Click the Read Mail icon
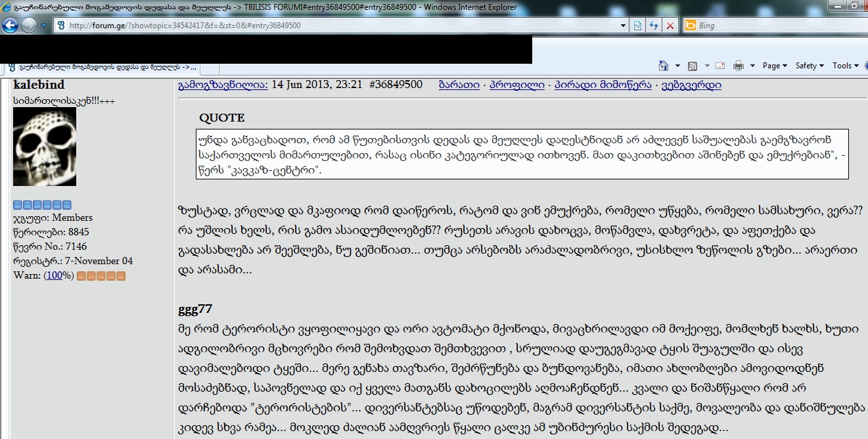This screenshot has width=868, height=439. [720, 66]
